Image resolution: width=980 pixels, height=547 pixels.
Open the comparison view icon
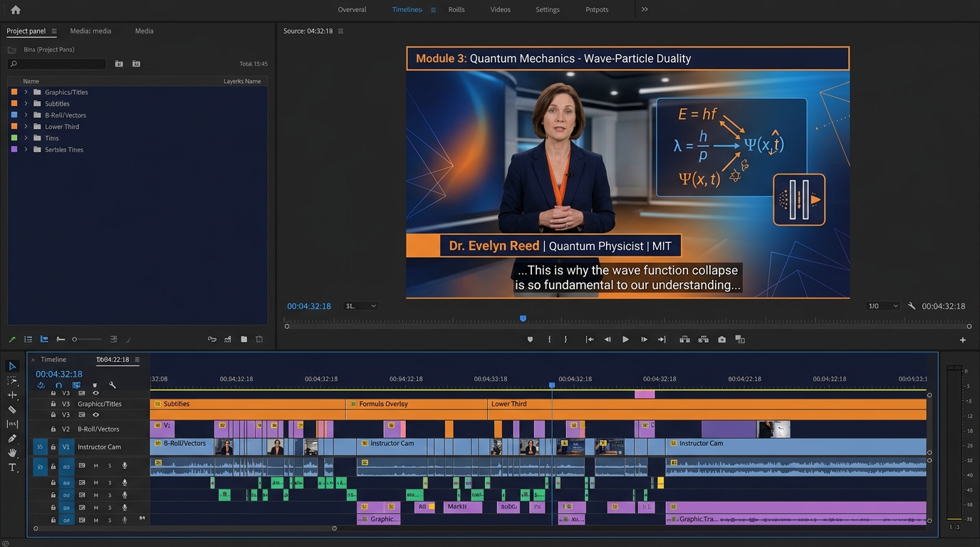pos(740,340)
